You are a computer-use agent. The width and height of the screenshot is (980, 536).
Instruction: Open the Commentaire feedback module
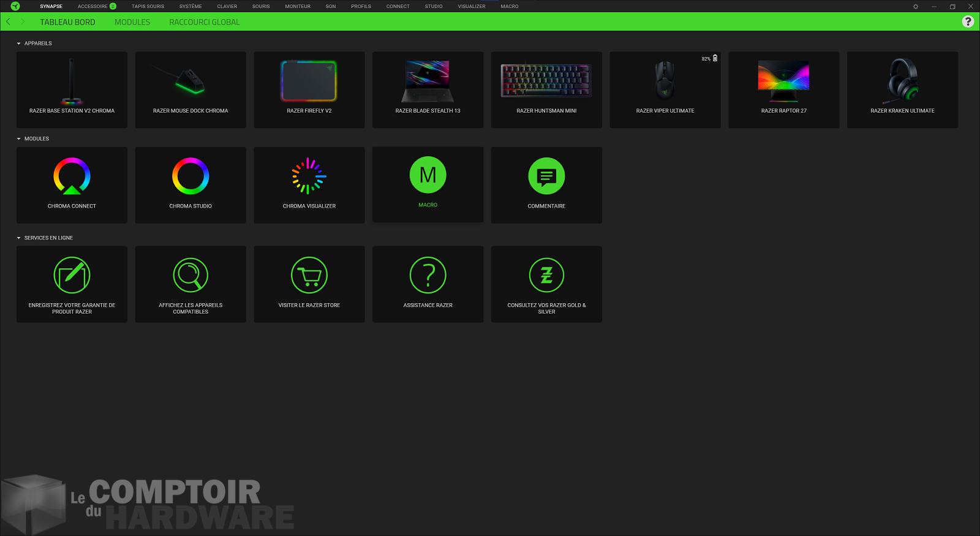(x=546, y=185)
